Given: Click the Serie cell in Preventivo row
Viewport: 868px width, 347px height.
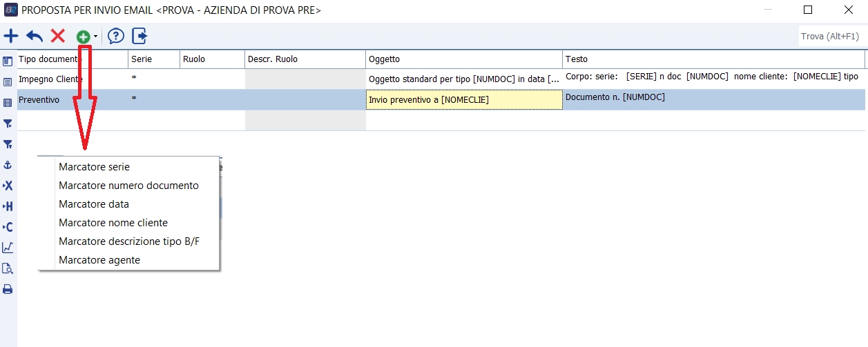Looking at the screenshot, I should [x=154, y=100].
